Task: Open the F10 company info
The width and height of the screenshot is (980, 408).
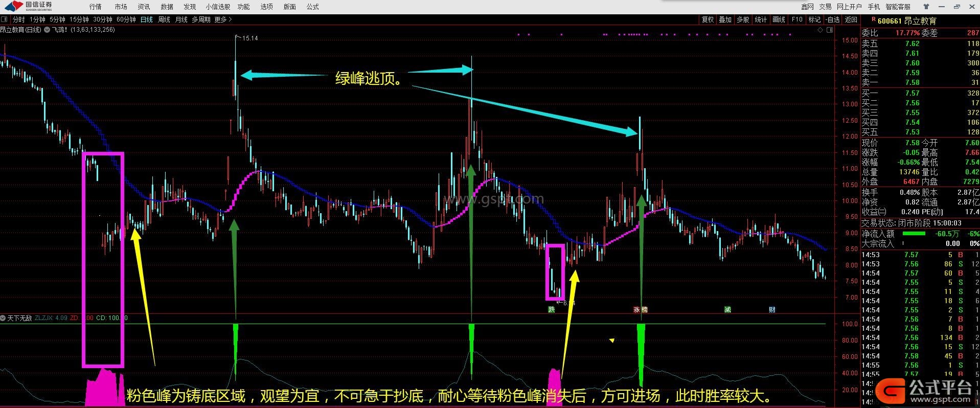Action: pos(797,19)
